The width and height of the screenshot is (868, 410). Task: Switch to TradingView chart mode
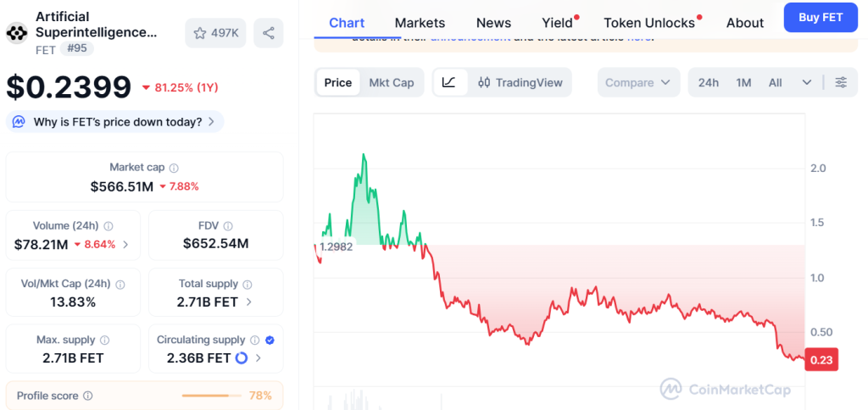click(520, 82)
